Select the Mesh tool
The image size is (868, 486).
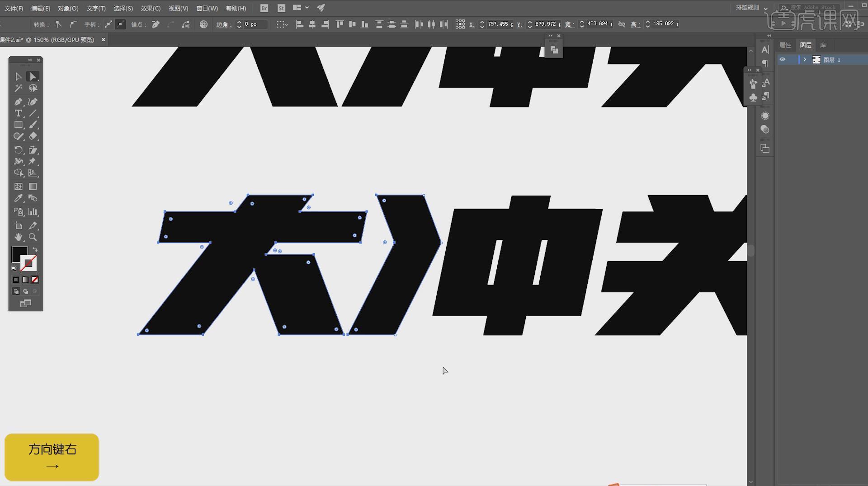(19, 187)
